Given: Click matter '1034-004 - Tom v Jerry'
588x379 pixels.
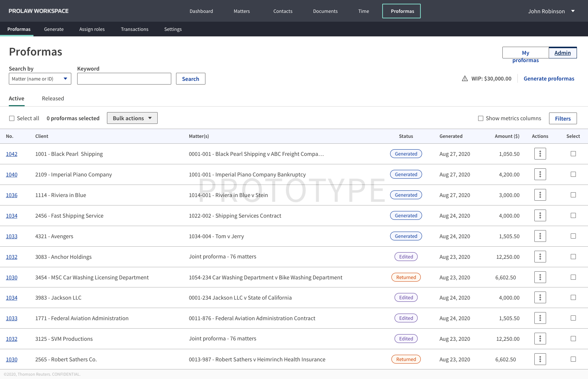Looking at the screenshot, I should coord(216,236).
